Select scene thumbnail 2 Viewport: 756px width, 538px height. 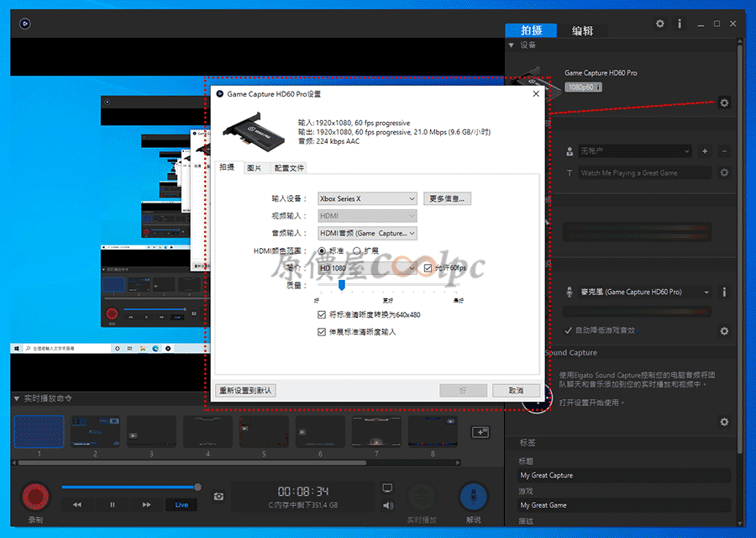(x=95, y=431)
